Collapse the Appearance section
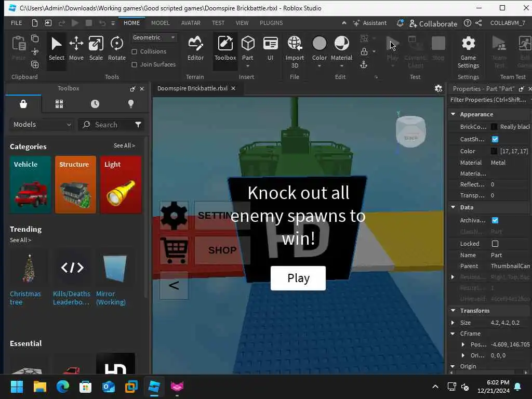This screenshot has height=399, width=532. point(453,114)
